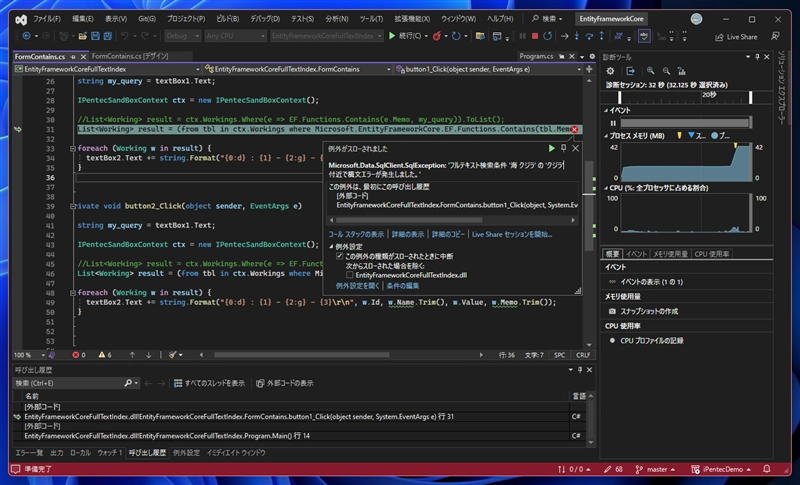Click the Step Over arrow icon
The width and height of the screenshot is (800, 485).
pos(589,36)
